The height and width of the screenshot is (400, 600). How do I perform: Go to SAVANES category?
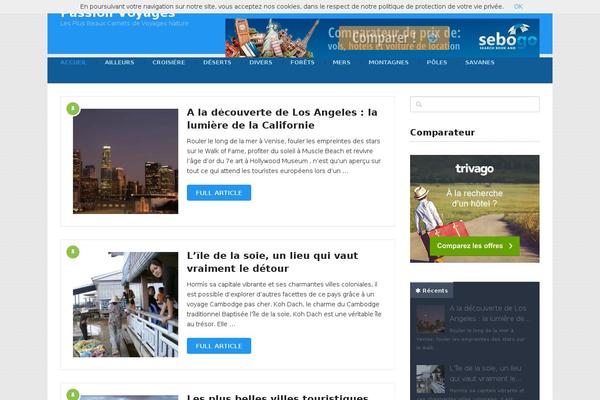(480, 62)
